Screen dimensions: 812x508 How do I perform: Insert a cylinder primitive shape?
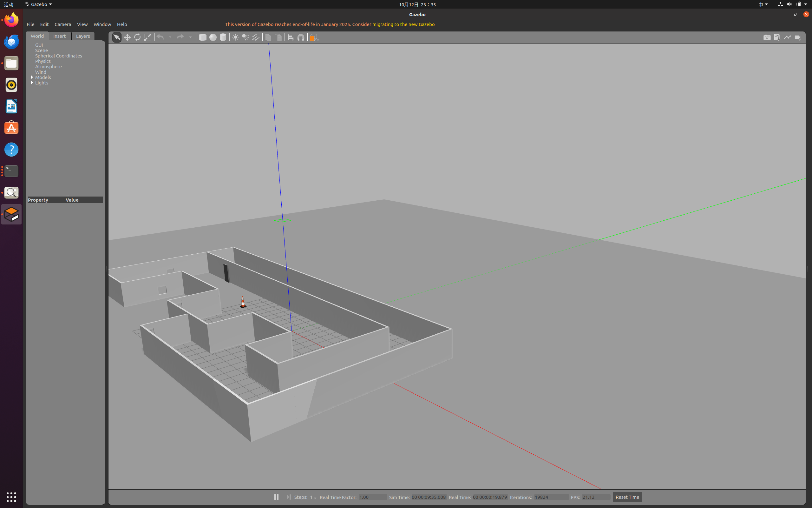click(x=223, y=37)
